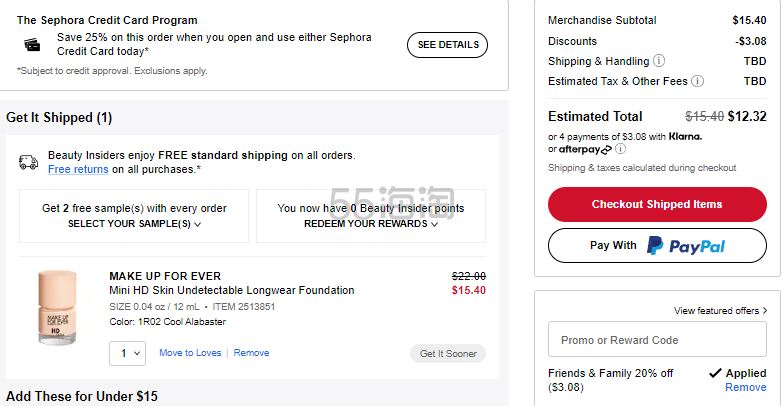Click Checkout Shipped Items button
Screen dimensions: 784x406
point(657,204)
